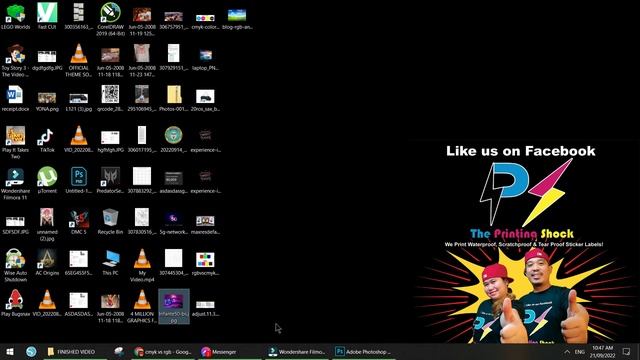The image size is (640, 360).
Task: Select the adjust.11.3... image file
Action: (x=205, y=309)
